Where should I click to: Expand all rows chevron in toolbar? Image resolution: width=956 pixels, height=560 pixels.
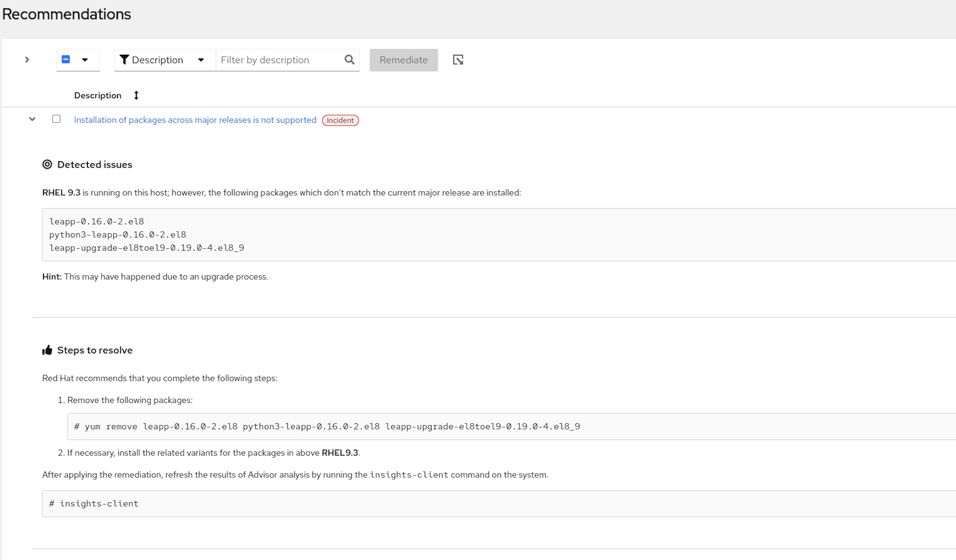pyautogui.click(x=27, y=60)
